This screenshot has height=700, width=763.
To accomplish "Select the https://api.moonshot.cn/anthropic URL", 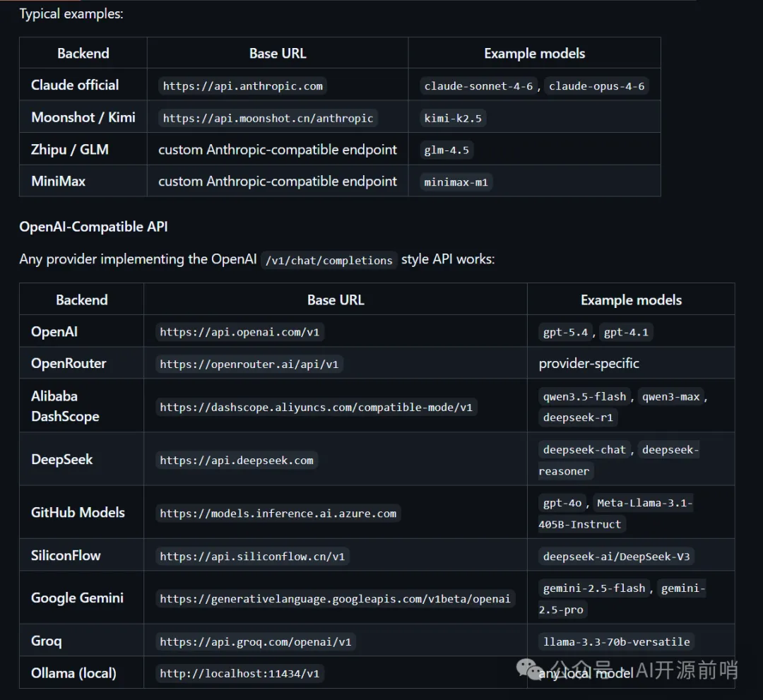I will coord(268,118).
